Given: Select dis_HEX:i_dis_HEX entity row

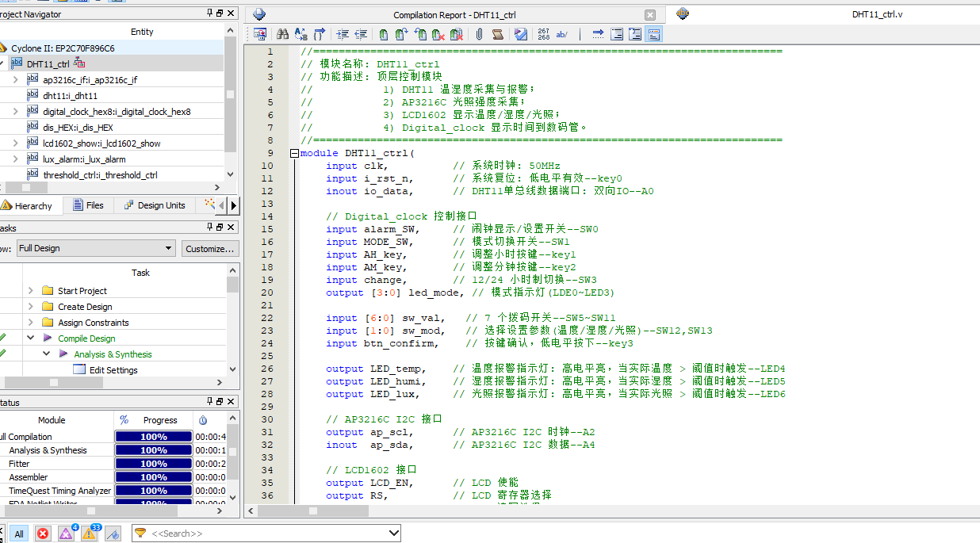Looking at the screenshot, I should point(78,127).
